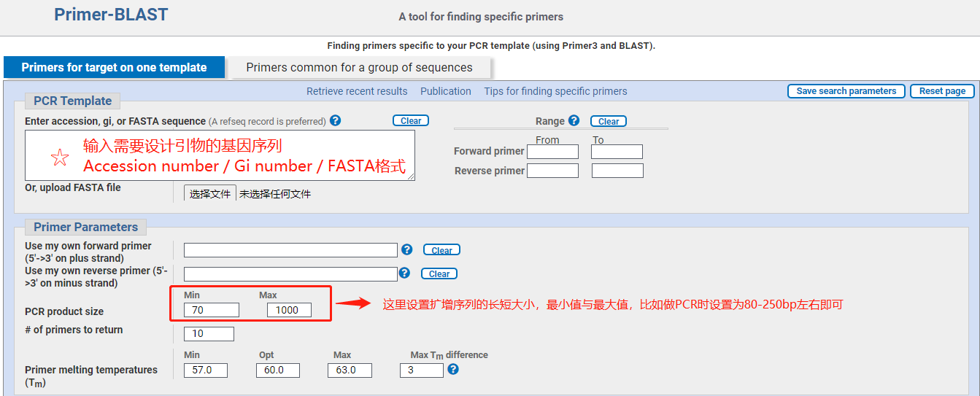
Task: Select Primers for target on one template tab
Action: point(114,68)
